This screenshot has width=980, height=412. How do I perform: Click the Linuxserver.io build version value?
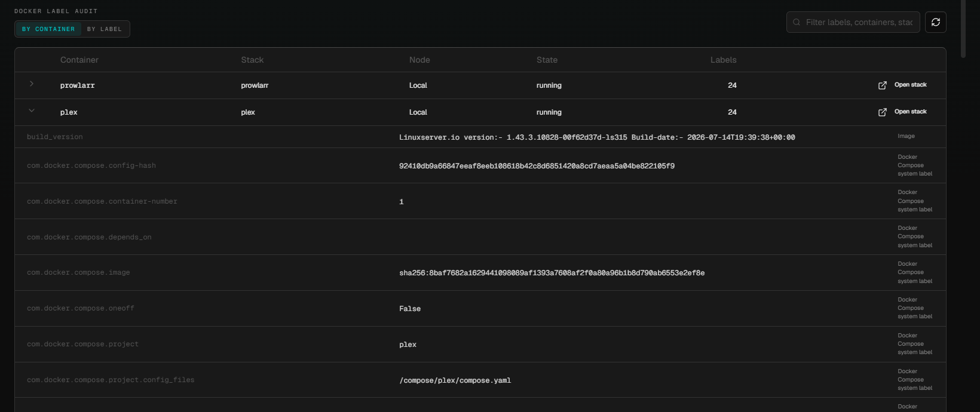click(x=597, y=137)
